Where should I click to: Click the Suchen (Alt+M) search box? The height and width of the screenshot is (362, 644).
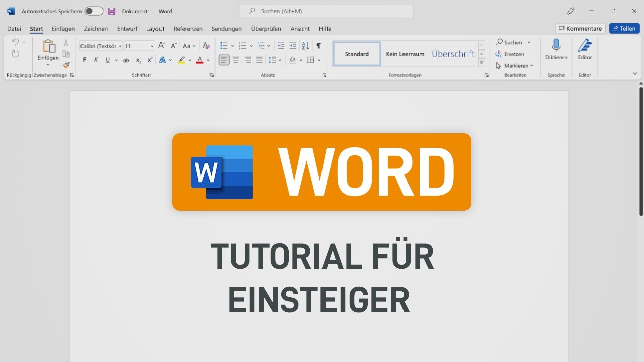pos(326,11)
